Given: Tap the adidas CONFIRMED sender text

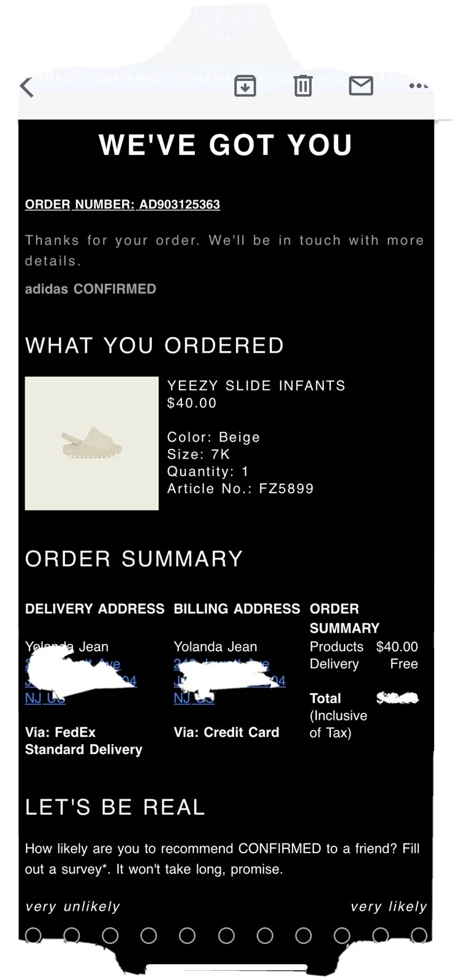Looking at the screenshot, I should 91,289.
